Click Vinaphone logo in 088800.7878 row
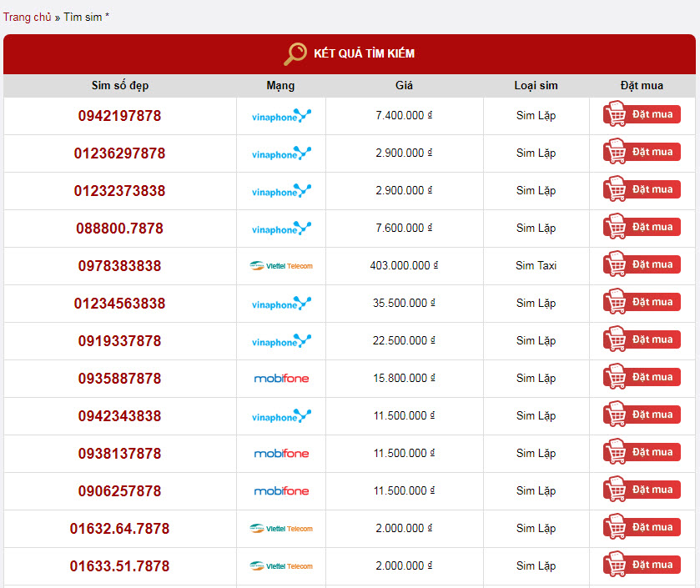This screenshot has width=700, height=588. click(x=281, y=229)
